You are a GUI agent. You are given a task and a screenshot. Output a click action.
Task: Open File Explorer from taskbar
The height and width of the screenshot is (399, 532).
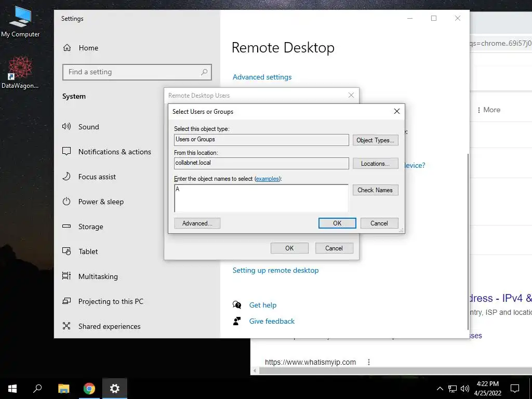63,389
